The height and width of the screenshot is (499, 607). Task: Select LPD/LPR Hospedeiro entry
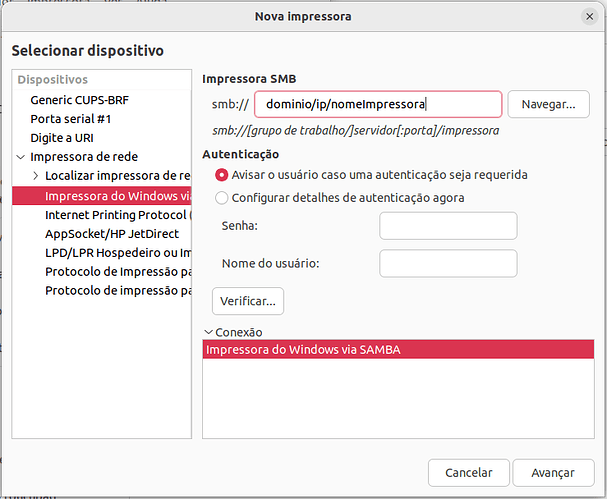coord(117,252)
